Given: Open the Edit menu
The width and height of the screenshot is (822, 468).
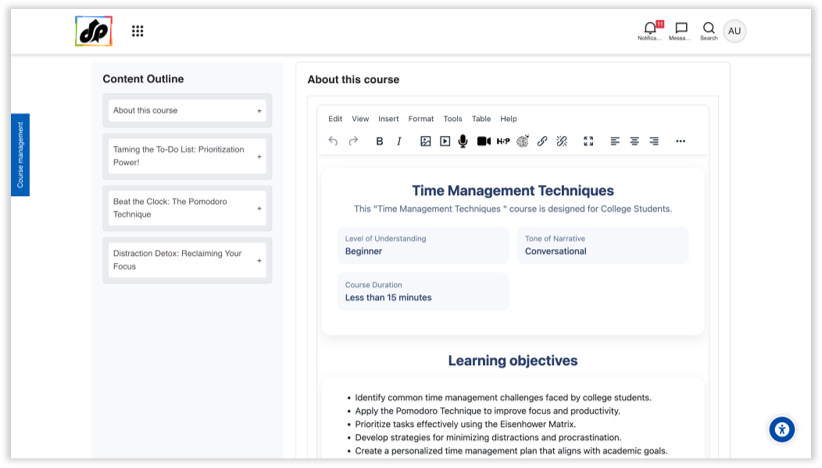Looking at the screenshot, I should (335, 119).
